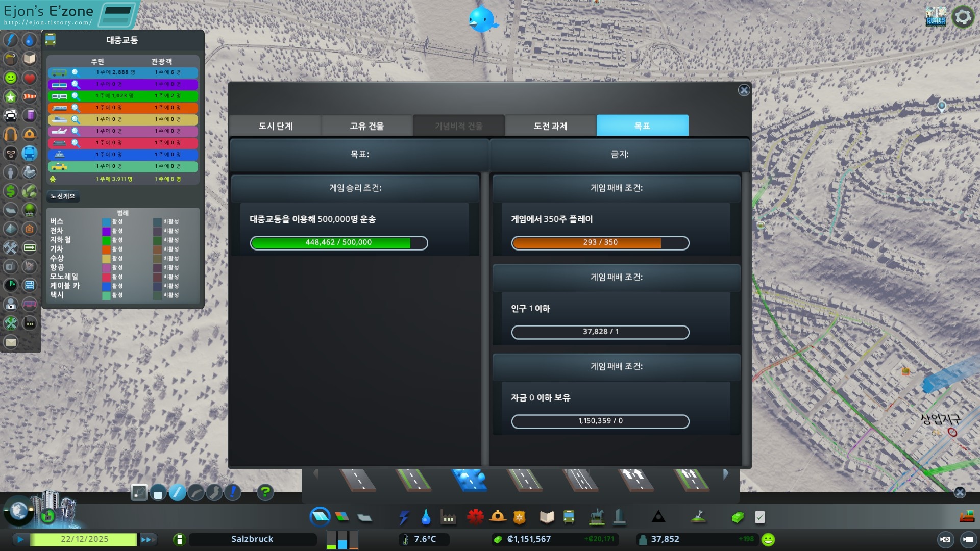The height and width of the screenshot is (551, 980).
Task: Open the electricity info view icon
Action: click(x=10, y=40)
